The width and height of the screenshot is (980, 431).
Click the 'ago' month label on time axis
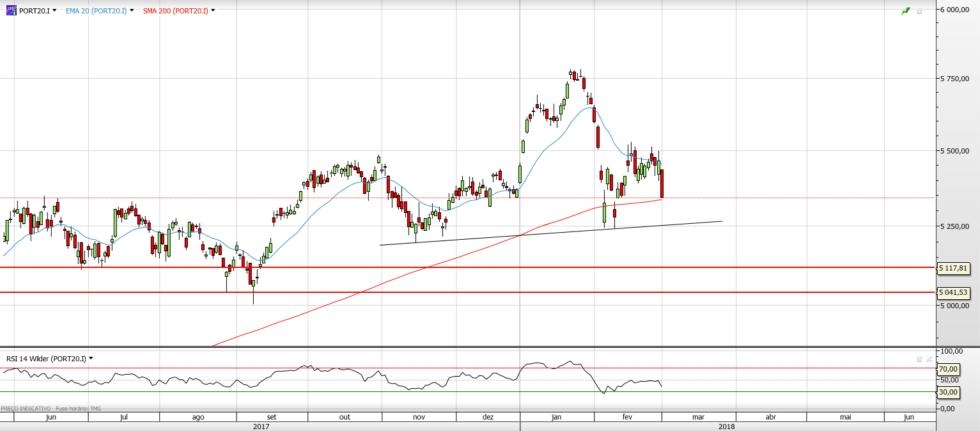[x=198, y=417]
